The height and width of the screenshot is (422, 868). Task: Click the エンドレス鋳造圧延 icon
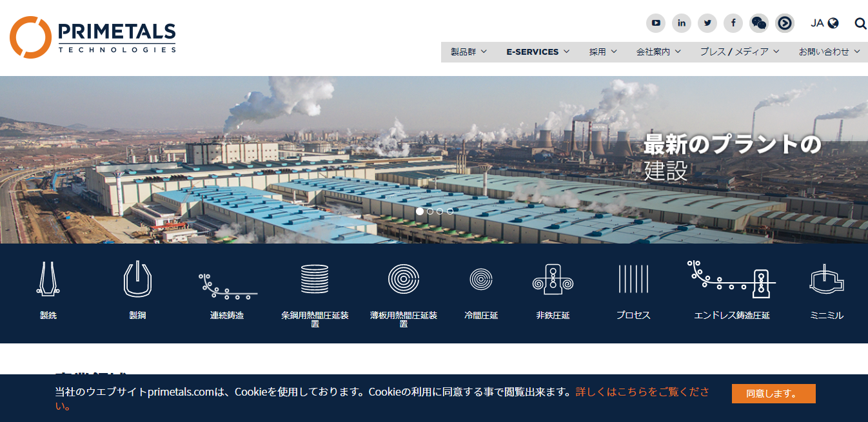click(731, 279)
